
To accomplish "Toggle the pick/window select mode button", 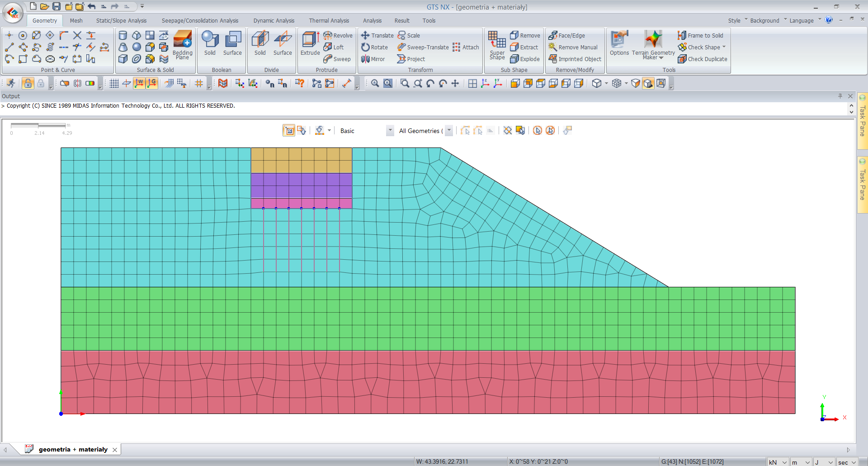I will [x=289, y=130].
